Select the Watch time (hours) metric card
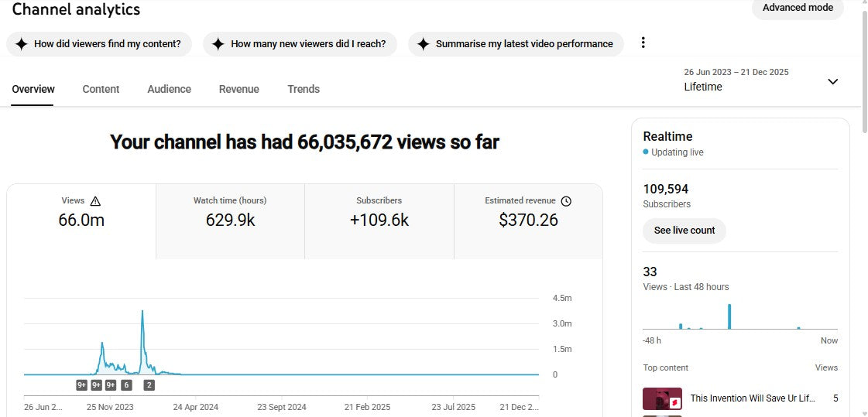This screenshot has width=868, height=417. point(230,220)
